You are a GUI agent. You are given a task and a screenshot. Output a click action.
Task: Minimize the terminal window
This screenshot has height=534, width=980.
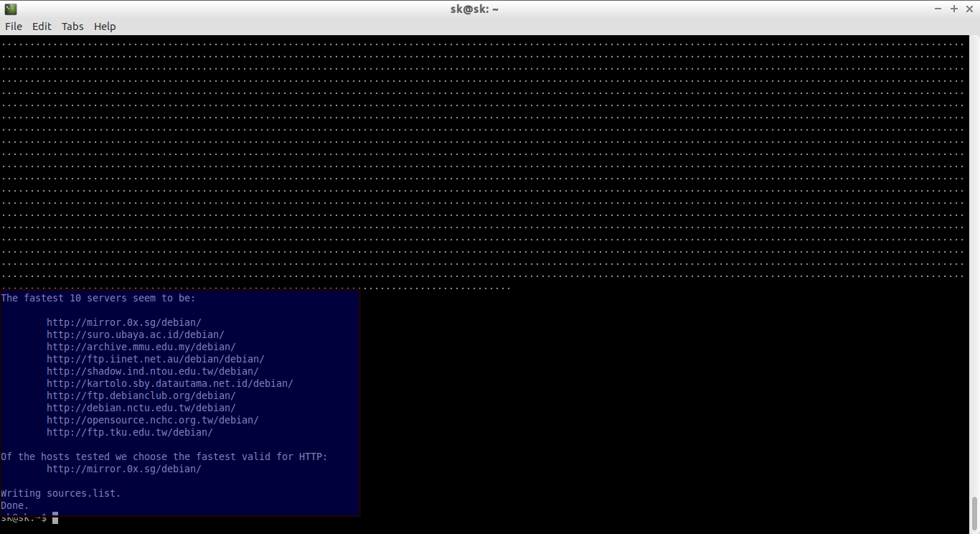(x=938, y=9)
